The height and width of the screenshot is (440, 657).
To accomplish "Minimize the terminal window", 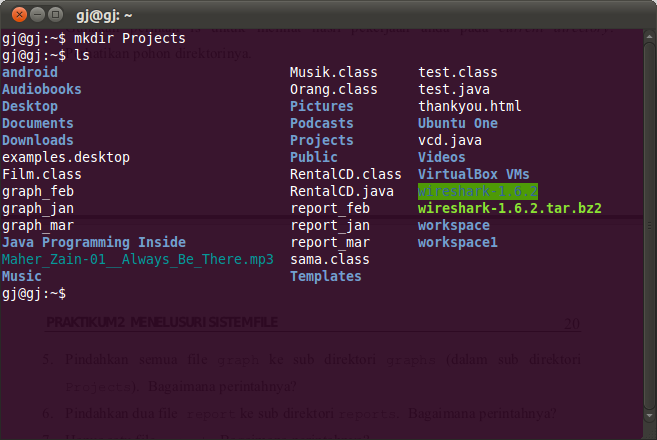I will [x=36, y=16].
